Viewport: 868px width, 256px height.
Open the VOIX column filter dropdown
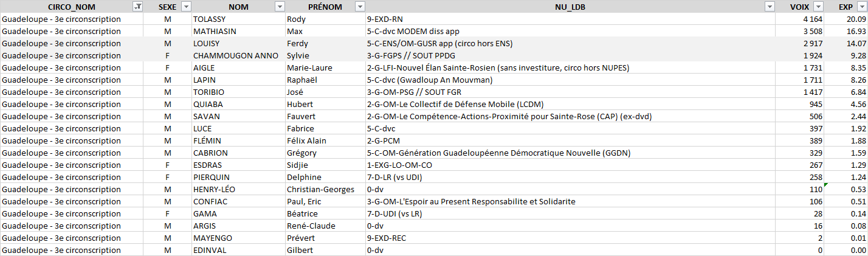(818, 7)
